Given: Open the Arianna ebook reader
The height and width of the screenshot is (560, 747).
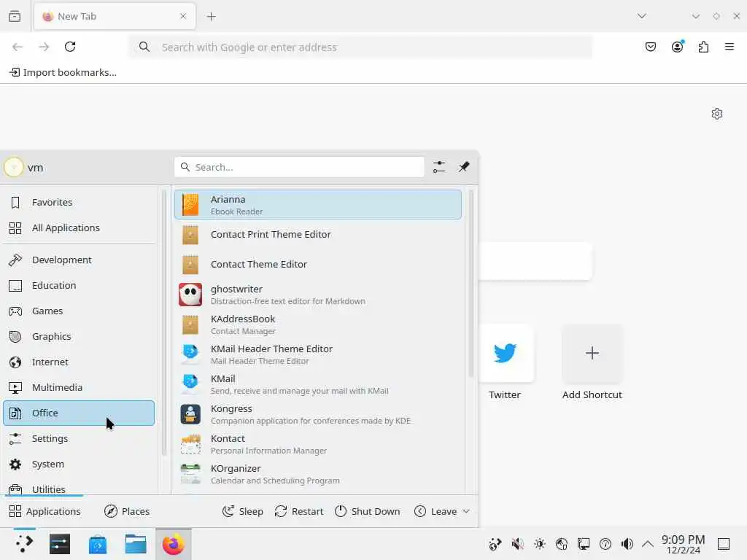Looking at the screenshot, I should (318, 205).
